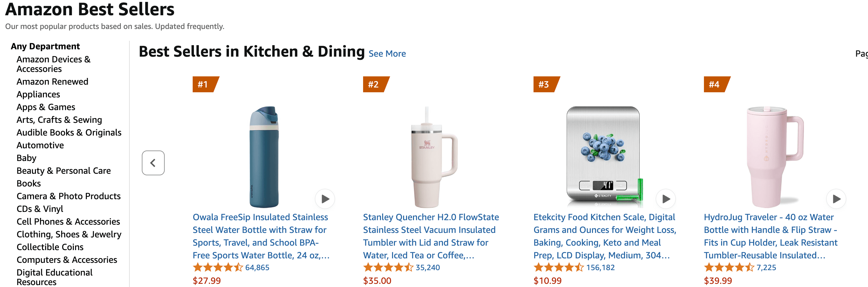The height and width of the screenshot is (287, 868).
Task: Play the Etekcity kitchen scale video
Action: [x=665, y=199]
